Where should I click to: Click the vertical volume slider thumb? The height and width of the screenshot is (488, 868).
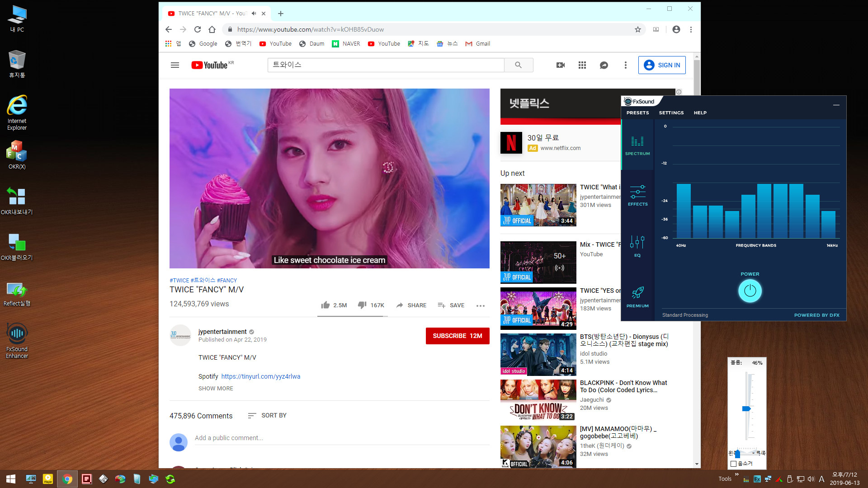pyautogui.click(x=746, y=409)
